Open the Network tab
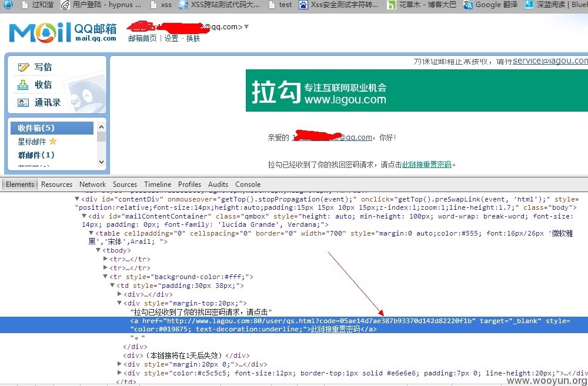Viewport: 588px width, 386px height. tap(93, 184)
